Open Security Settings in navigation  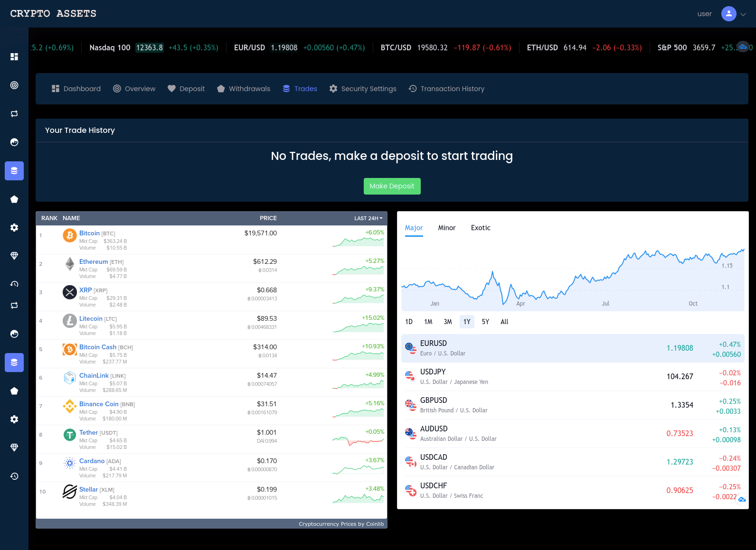point(363,89)
